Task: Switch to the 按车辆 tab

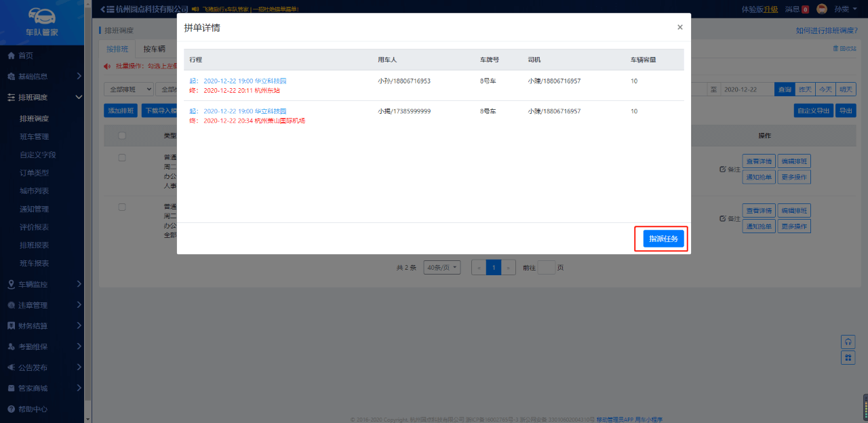Action: pos(154,49)
